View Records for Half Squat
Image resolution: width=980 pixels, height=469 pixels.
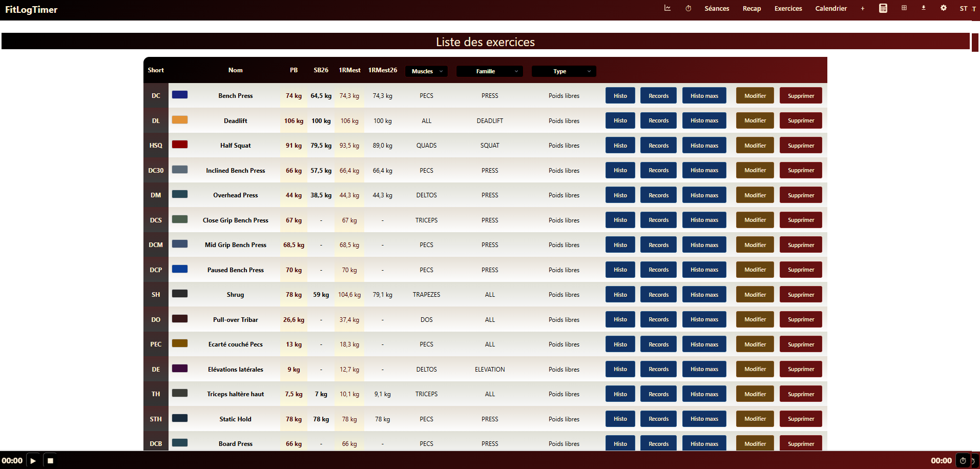tap(658, 146)
